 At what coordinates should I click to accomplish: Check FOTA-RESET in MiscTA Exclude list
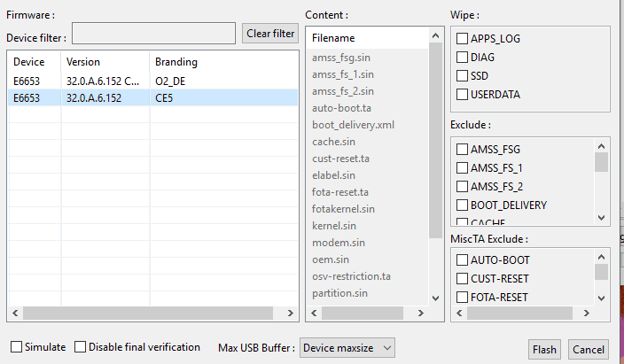(x=462, y=298)
